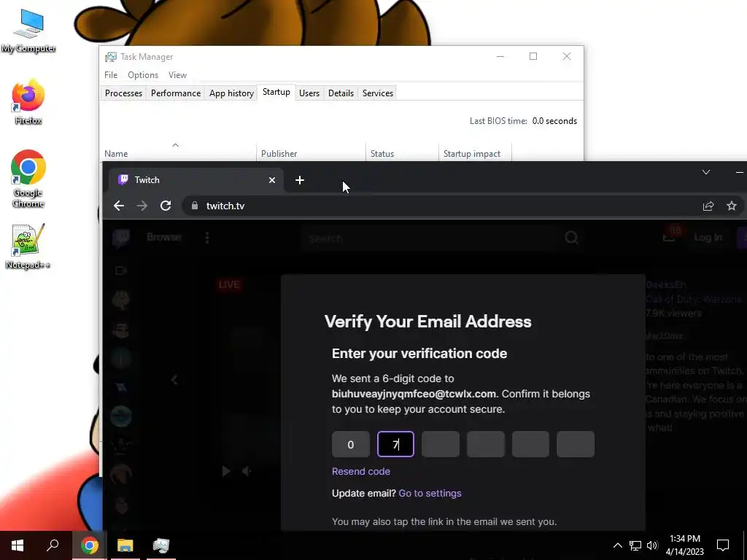Go forward in Chrome browser
747x560 pixels.
142,206
